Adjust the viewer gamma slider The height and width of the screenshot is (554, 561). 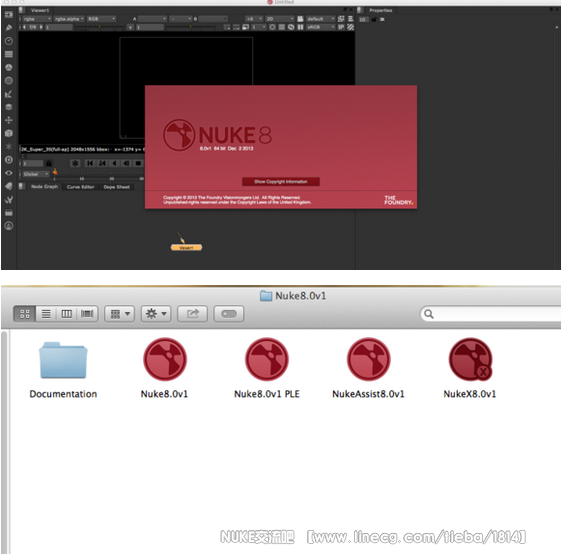point(191,27)
